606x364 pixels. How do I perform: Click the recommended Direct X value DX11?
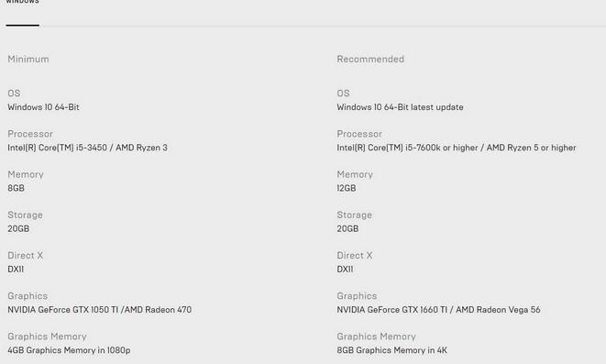pos(345,270)
